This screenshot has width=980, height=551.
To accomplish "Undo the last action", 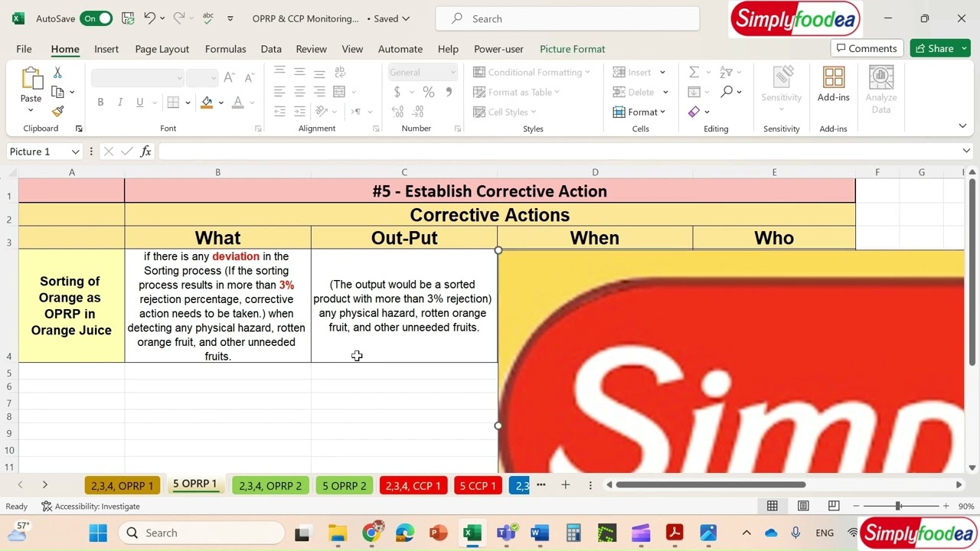I will [150, 18].
